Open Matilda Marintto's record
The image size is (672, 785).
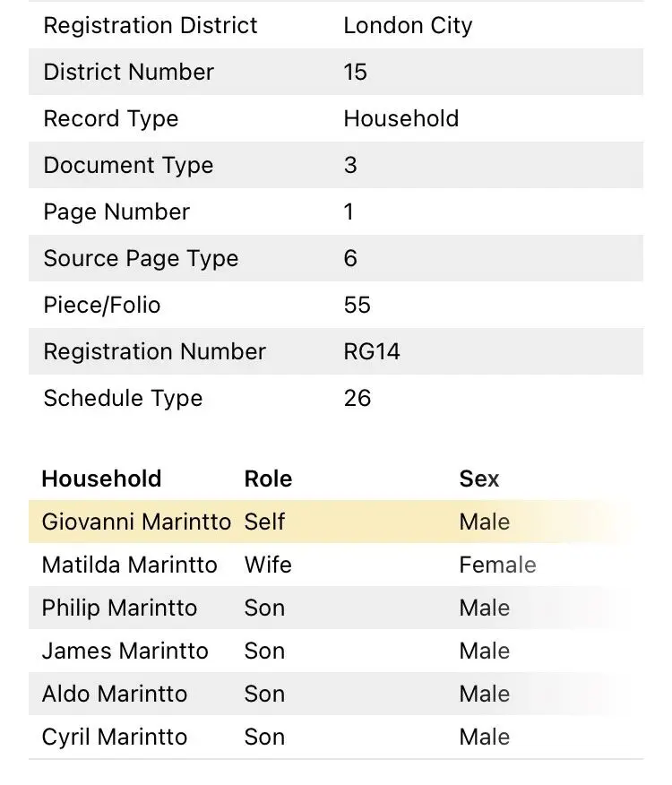click(130, 565)
